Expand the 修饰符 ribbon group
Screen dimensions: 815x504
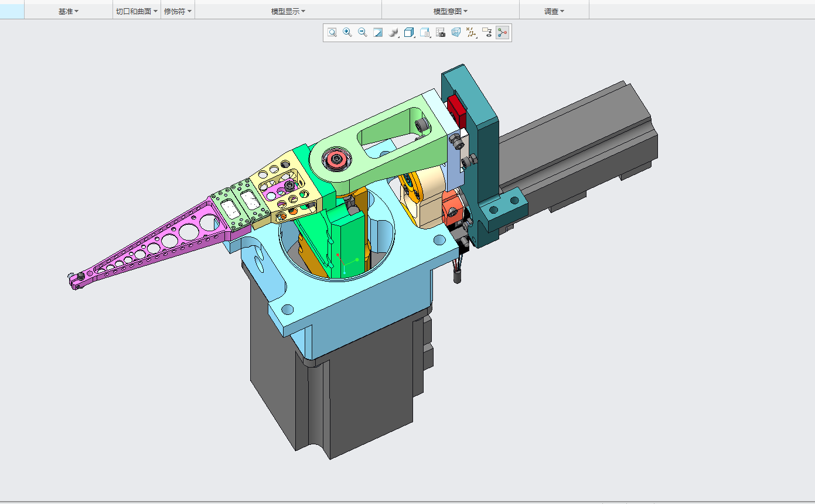coord(178,11)
